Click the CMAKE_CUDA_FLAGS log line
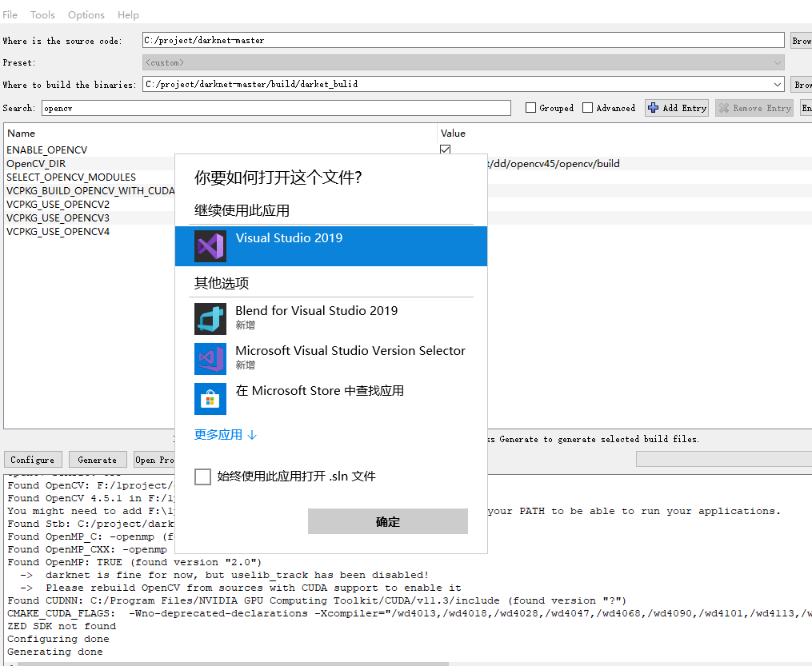This screenshot has height=666, width=812. [409, 613]
